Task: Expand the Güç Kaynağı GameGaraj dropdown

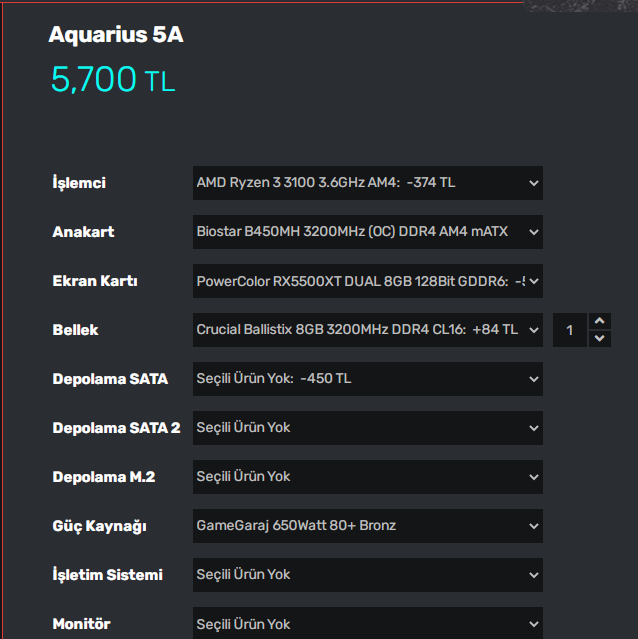Action: [367, 526]
